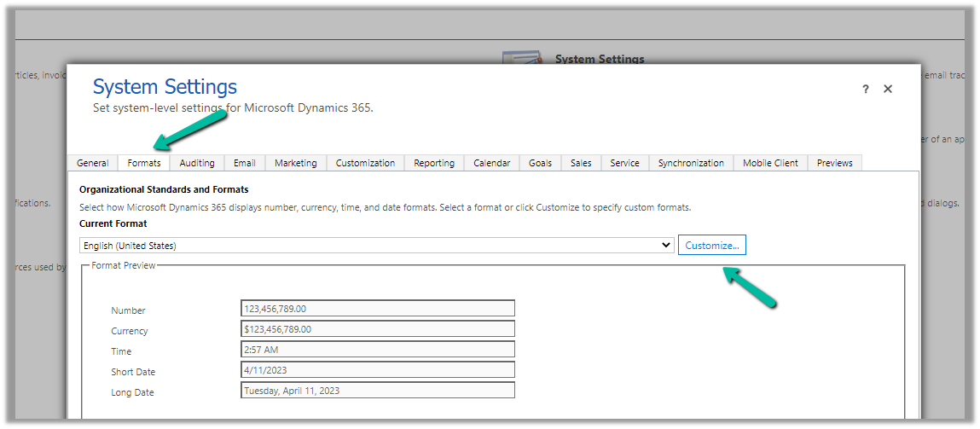Open the Help question mark icon
The width and height of the screenshot is (980, 429).
click(865, 90)
